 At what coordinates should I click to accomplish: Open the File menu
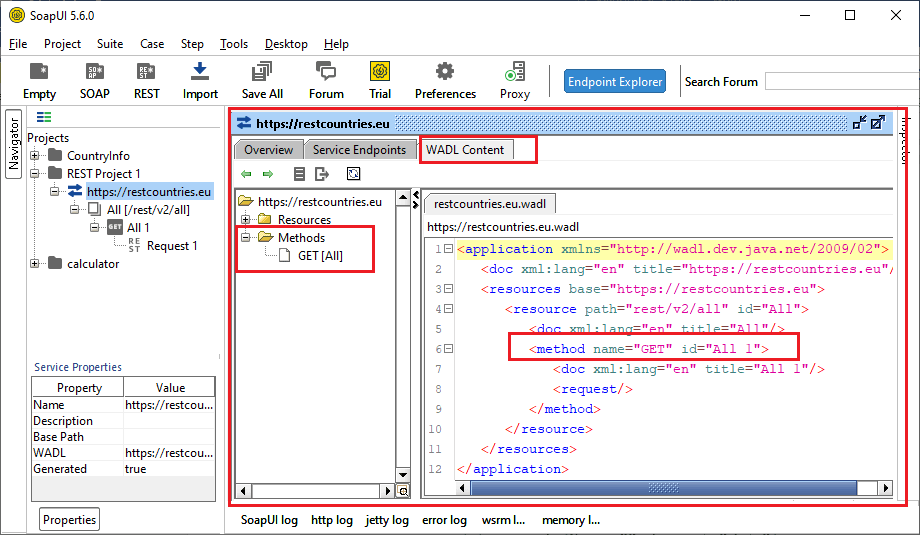pos(18,44)
